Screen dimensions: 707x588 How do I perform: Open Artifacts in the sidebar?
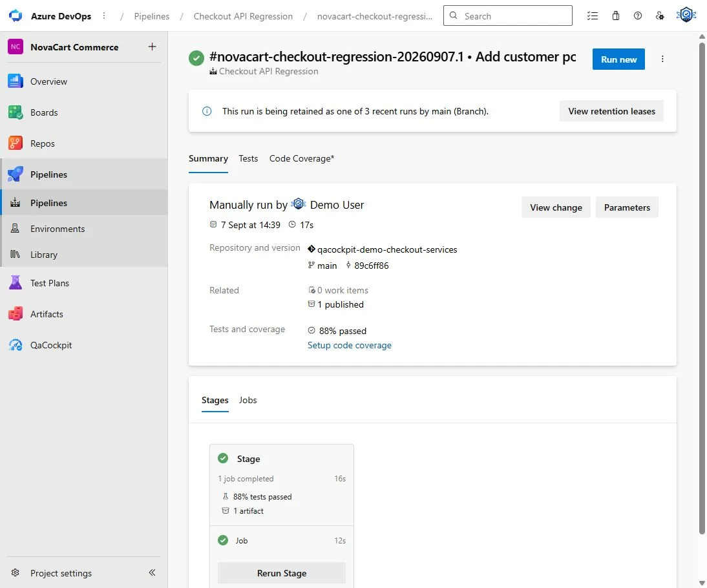click(84, 314)
